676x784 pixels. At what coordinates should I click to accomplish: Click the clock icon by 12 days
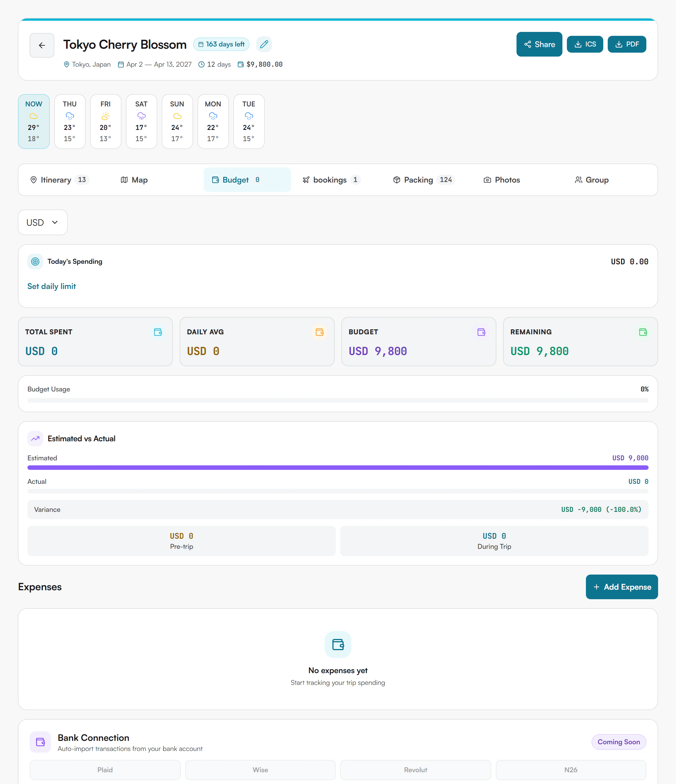[x=201, y=64]
